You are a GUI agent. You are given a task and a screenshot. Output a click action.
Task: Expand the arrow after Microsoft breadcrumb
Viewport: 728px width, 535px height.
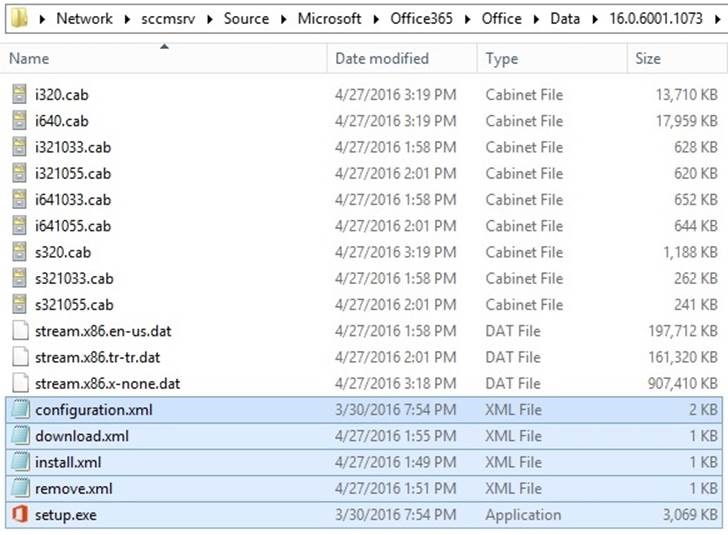coord(376,19)
